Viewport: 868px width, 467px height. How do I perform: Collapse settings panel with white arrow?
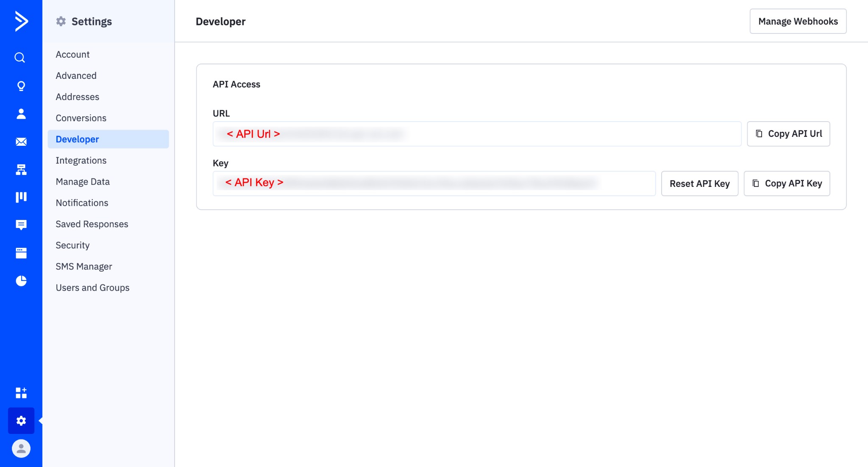point(41,421)
